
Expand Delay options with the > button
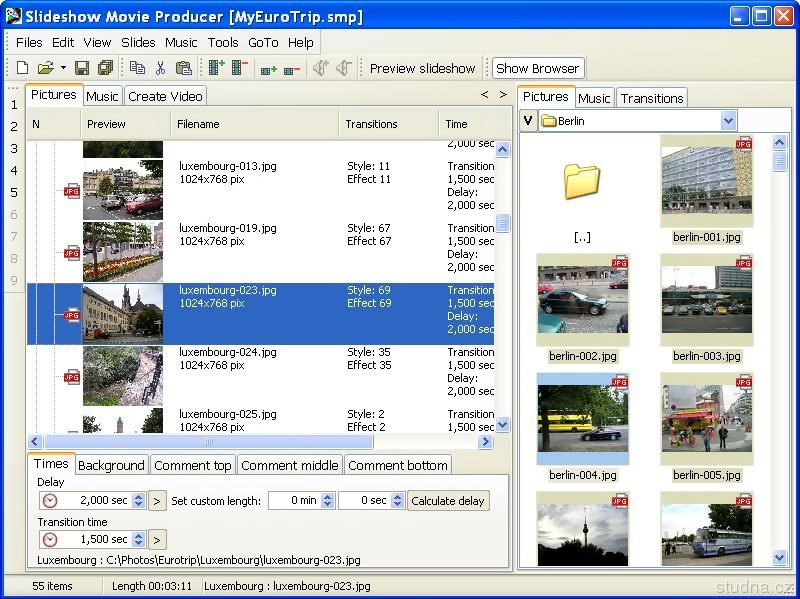pyautogui.click(x=157, y=500)
